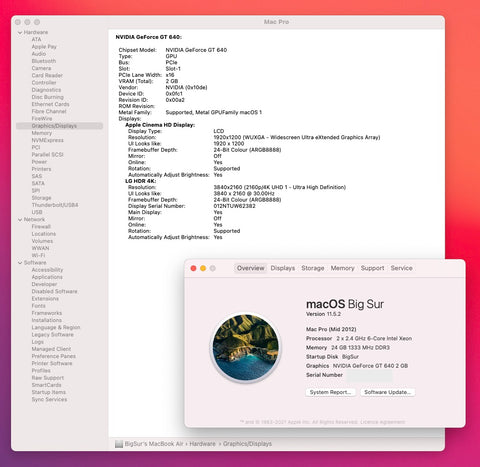Image resolution: width=480 pixels, height=467 pixels.
Task: Open the Service tab
Action: (401, 268)
